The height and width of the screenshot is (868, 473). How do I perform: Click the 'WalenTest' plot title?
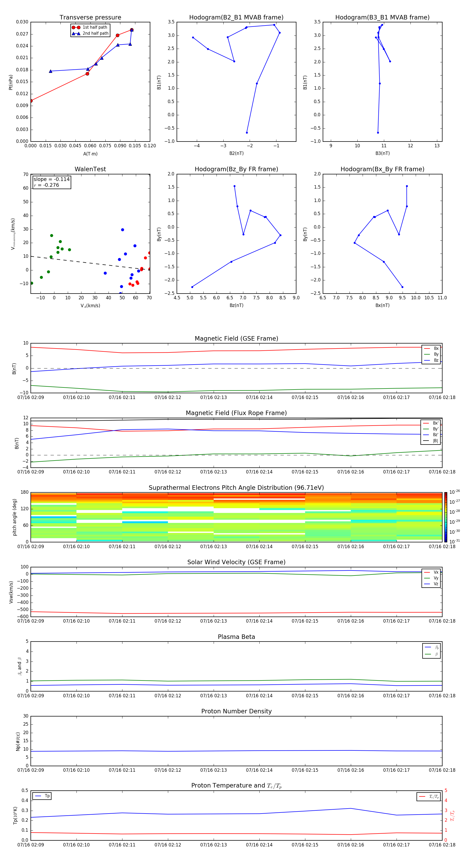(90, 169)
